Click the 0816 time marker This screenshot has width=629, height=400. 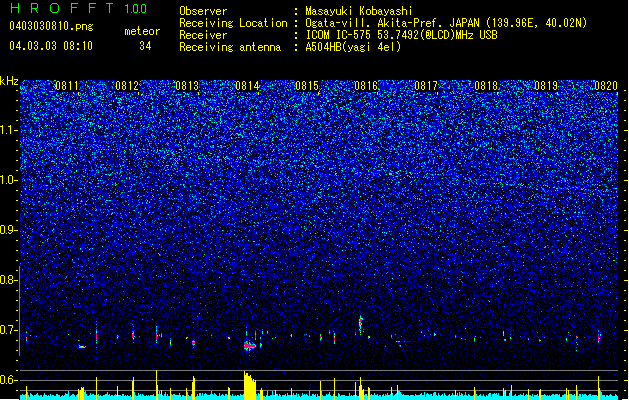tap(366, 86)
